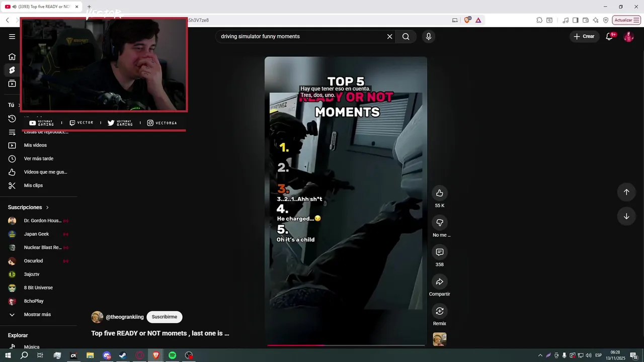Open browser extensions puzzle icon
Image resolution: width=644 pixels, height=362 pixels.
pyautogui.click(x=539, y=20)
